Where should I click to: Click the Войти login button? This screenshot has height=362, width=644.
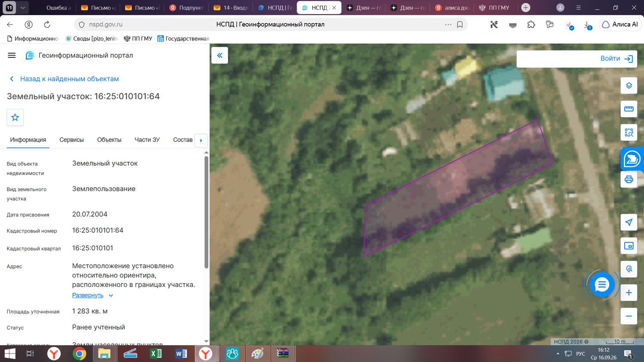point(617,59)
